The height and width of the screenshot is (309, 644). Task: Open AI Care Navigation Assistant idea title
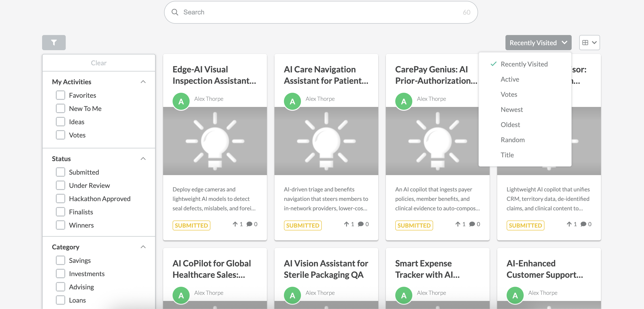pos(326,75)
